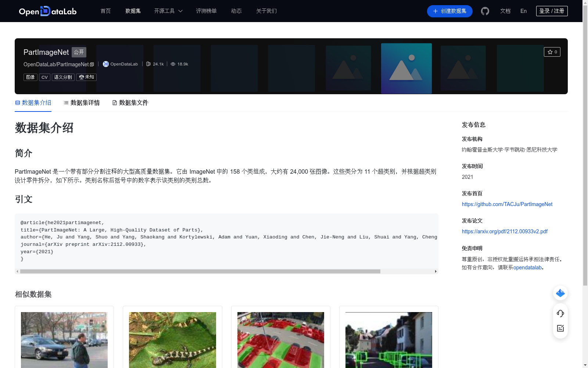Expand the 开源工具 dropdown menu
This screenshot has width=588, height=368.
tap(168, 11)
